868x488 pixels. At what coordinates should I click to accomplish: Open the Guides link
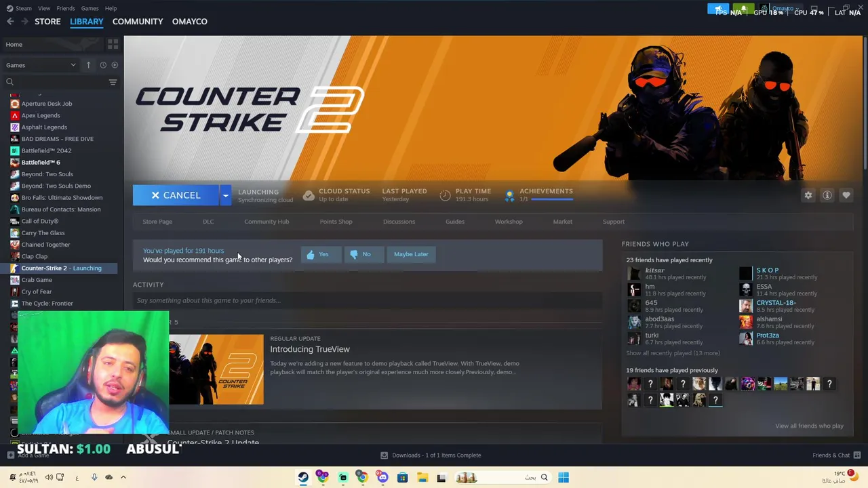click(x=455, y=222)
